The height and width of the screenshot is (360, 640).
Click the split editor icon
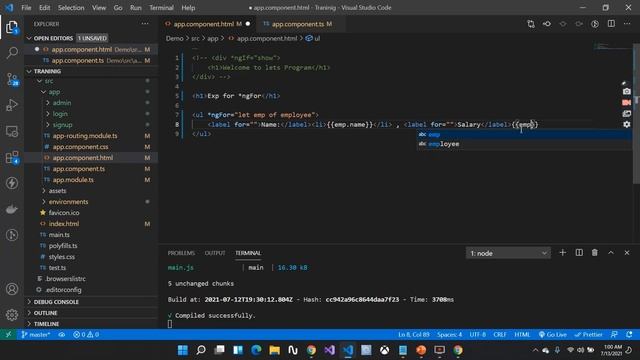tap(611, 24)
